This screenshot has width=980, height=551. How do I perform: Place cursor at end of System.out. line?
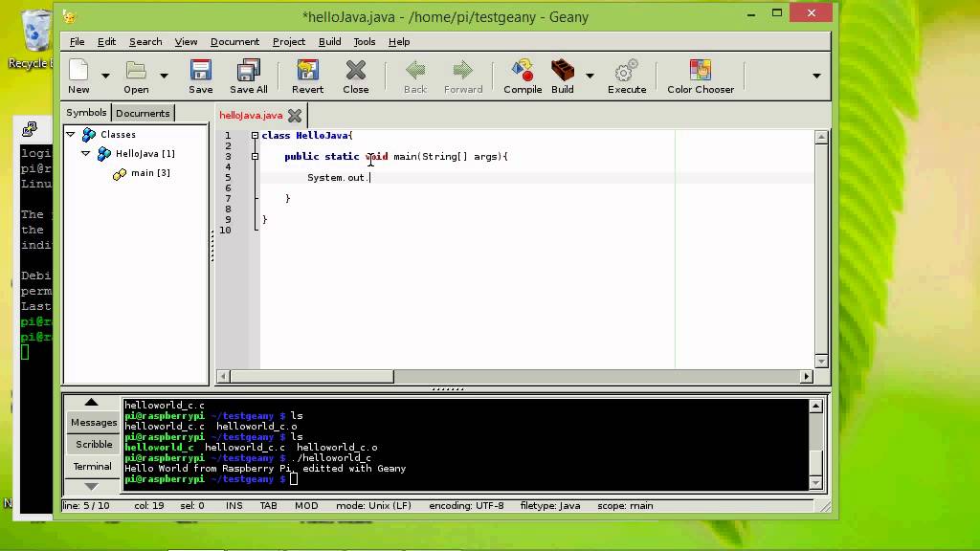[370, 178]
